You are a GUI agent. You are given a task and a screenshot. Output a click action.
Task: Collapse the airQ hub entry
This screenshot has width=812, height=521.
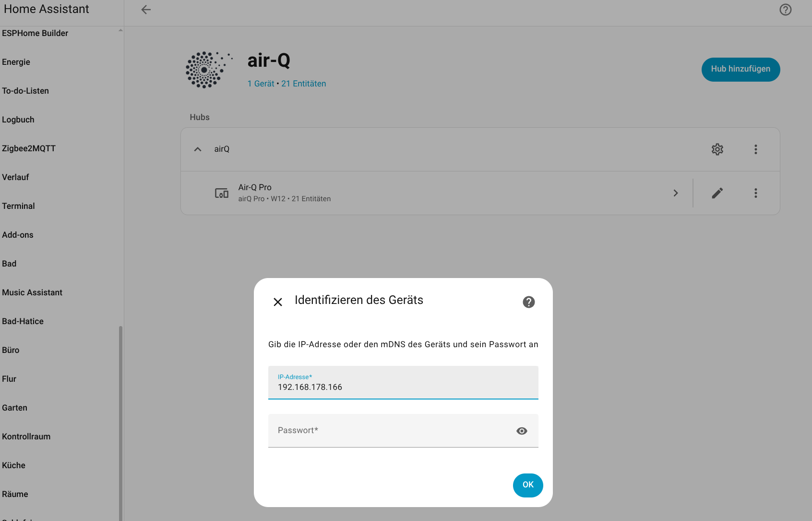tap(198, 149)
